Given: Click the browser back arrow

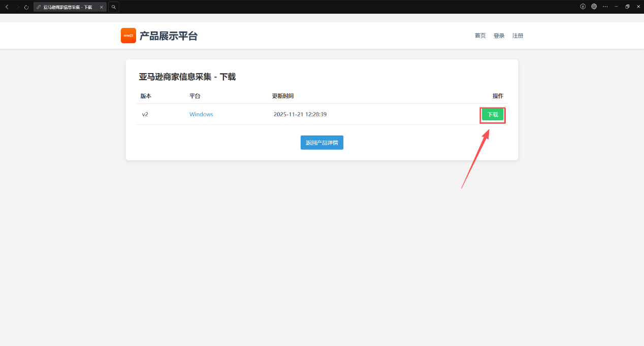Looking at the screenshot, I should [7, 7].
